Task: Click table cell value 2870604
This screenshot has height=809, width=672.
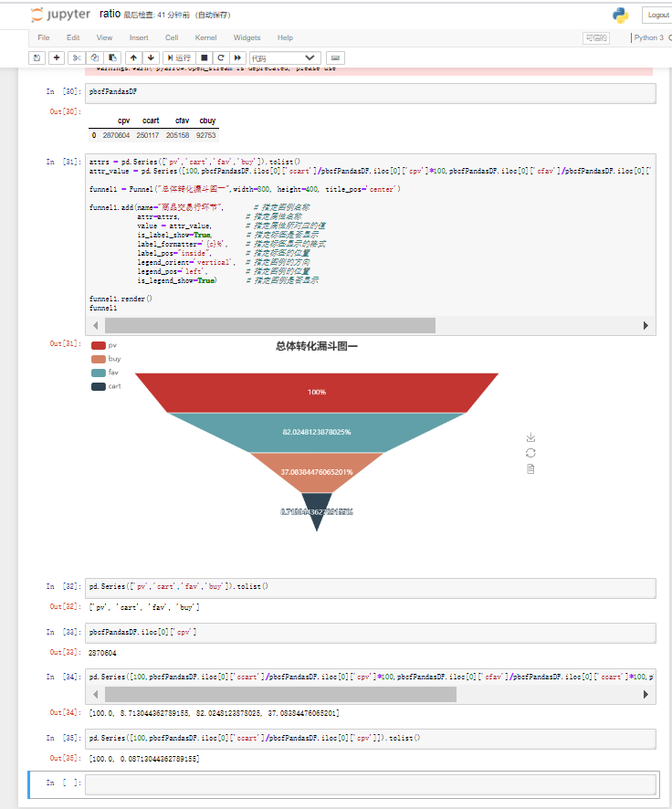Action: [x=116, y=135]
